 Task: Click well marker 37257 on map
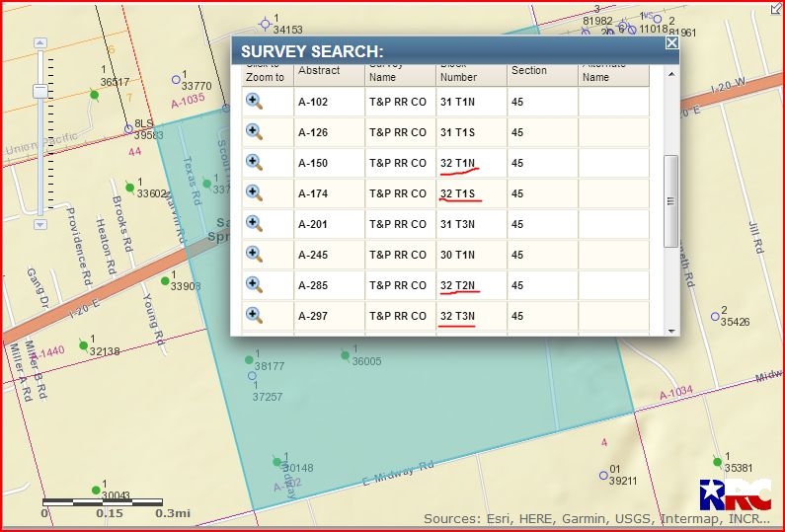point(252,375)
